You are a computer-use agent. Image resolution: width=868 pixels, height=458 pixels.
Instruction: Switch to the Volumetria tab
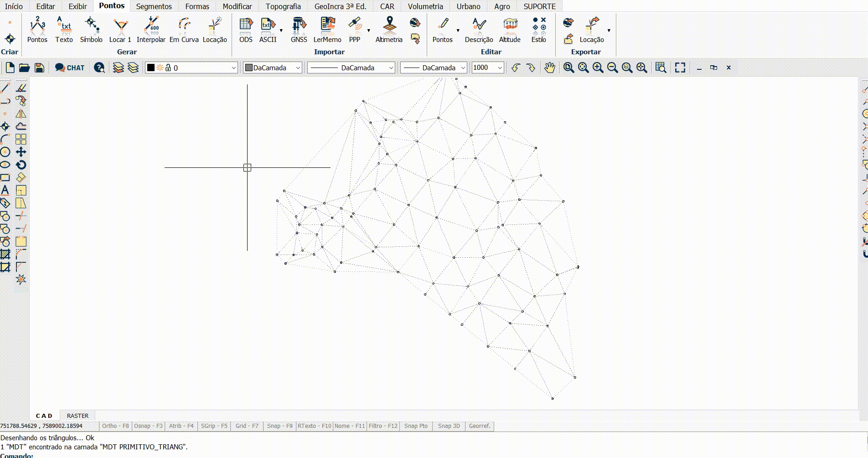pyautogui.click(x=425, y=6)
